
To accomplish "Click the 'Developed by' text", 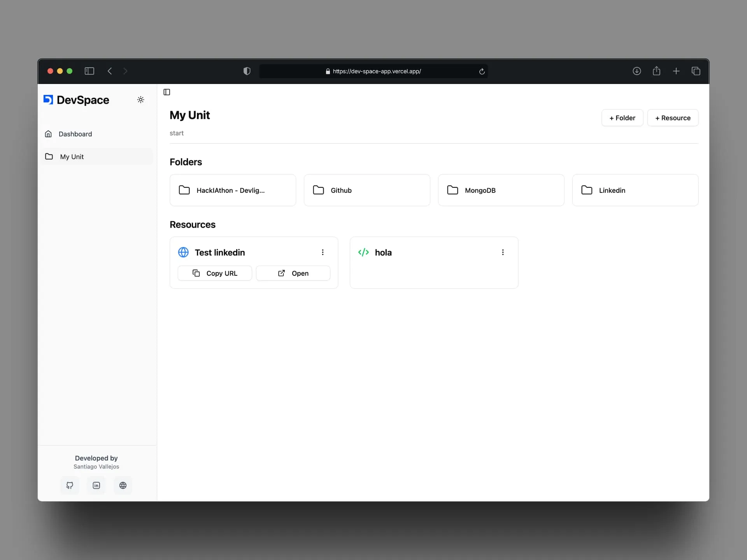I will [96, 458].
